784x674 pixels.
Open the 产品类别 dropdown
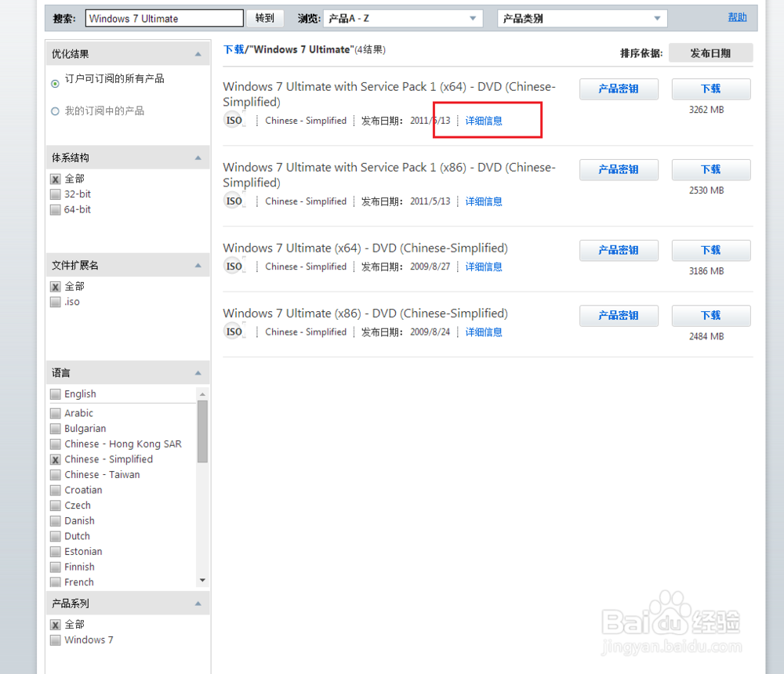tap(582, 19)
